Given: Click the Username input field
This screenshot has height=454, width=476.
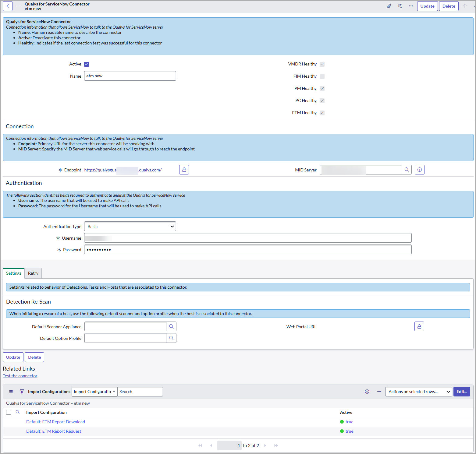Looking at the screenshot, I should pyautogui.click(x=248, y=238).
